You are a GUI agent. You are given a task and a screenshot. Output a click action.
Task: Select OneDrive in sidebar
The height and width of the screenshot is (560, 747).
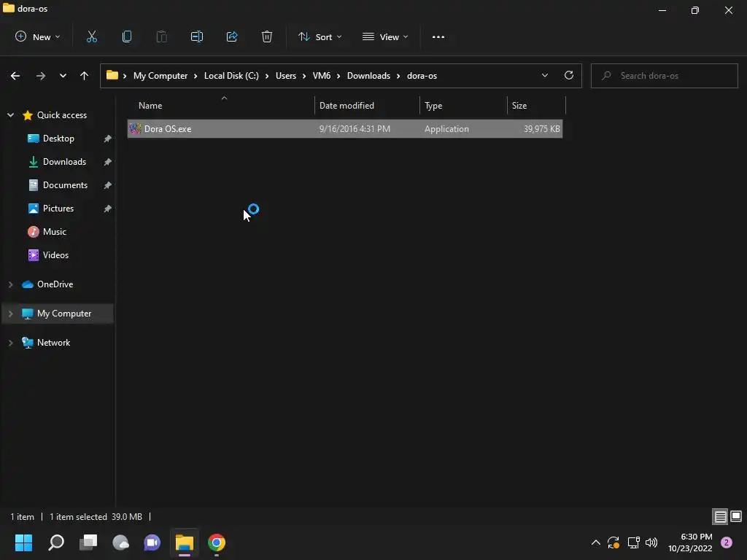[x=55, y=284]
